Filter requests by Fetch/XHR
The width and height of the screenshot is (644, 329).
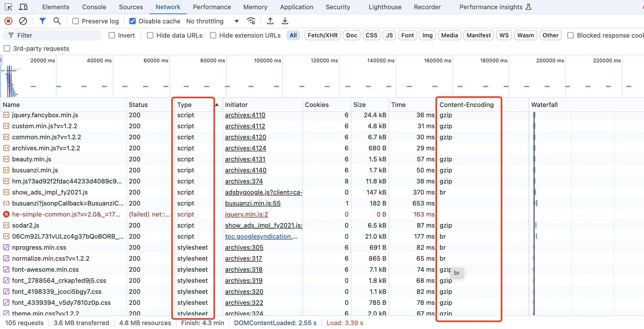[323, 35]
